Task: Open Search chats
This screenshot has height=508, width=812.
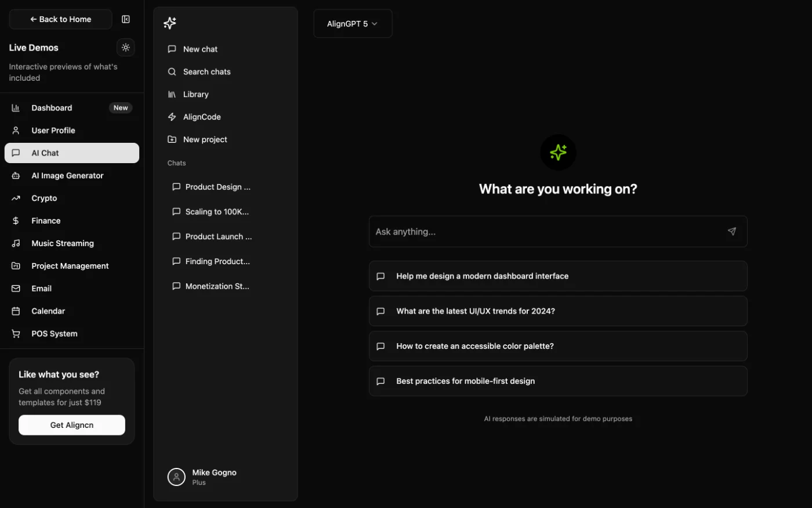Action: pos(226,72)
